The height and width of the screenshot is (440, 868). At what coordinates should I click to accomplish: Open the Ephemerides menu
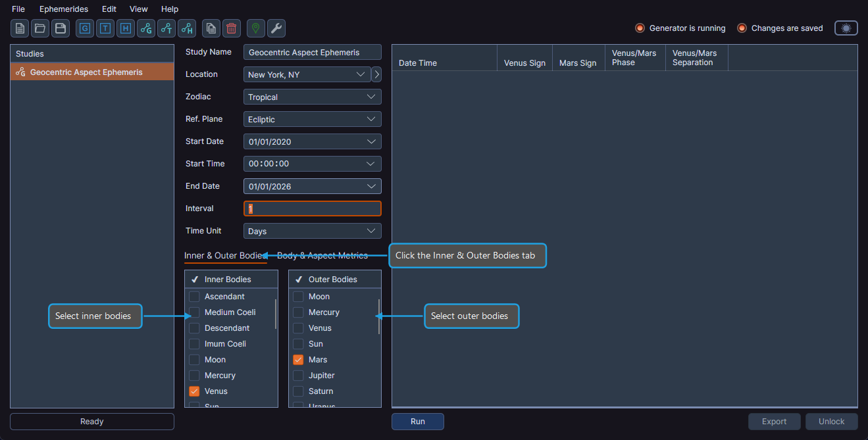(63, 9)
